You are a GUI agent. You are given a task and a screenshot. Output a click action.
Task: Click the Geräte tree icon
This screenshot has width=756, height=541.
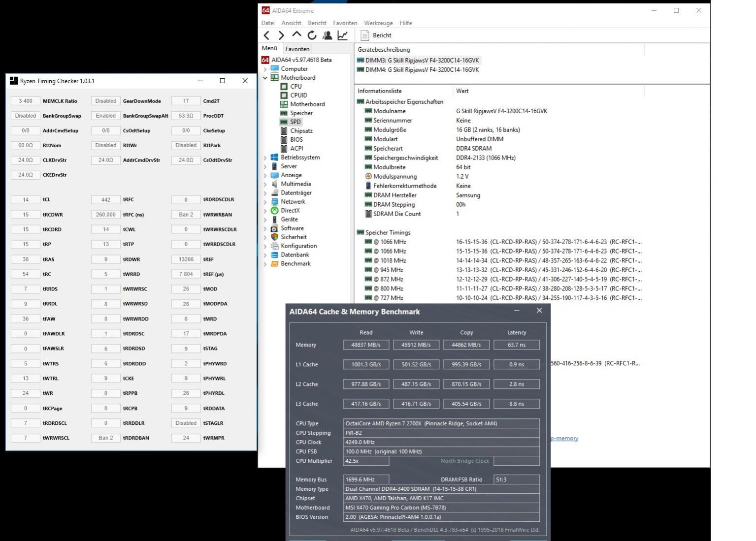(x=275, y=220)
